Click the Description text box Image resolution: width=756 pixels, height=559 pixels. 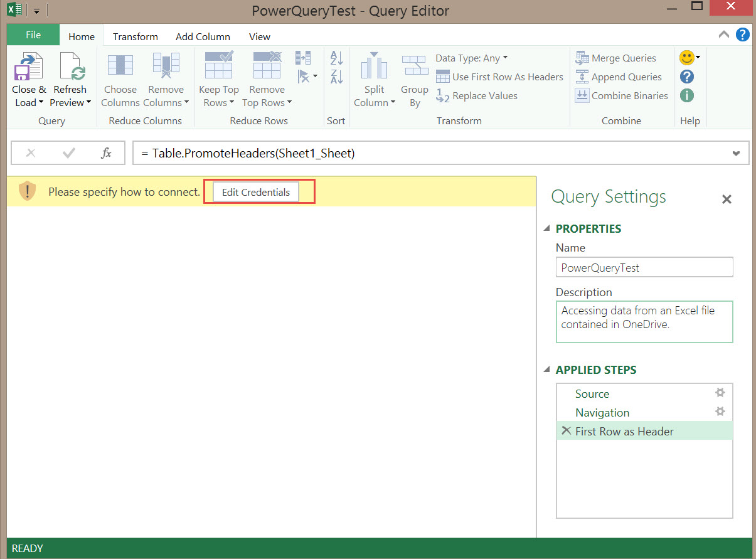pos(644,322)
